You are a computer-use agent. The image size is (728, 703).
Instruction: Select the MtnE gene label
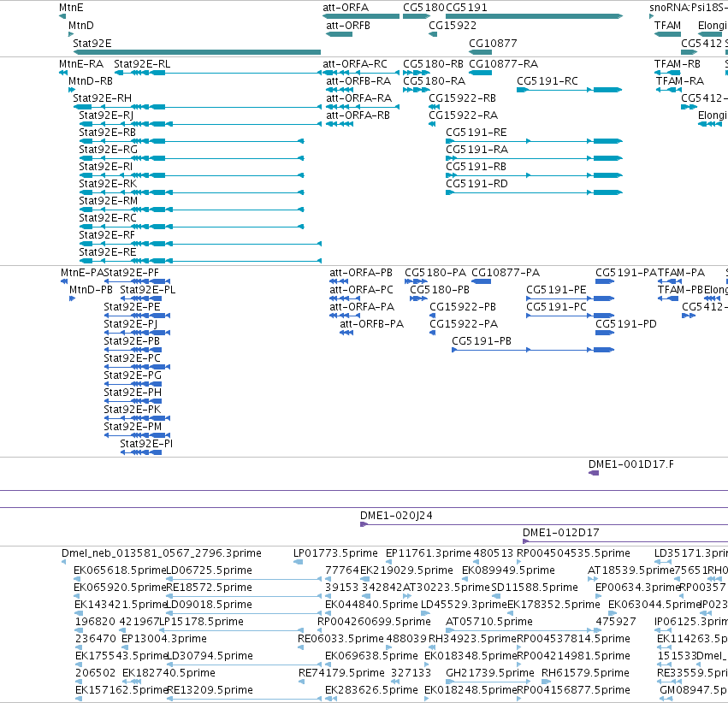tap(71, 8)
